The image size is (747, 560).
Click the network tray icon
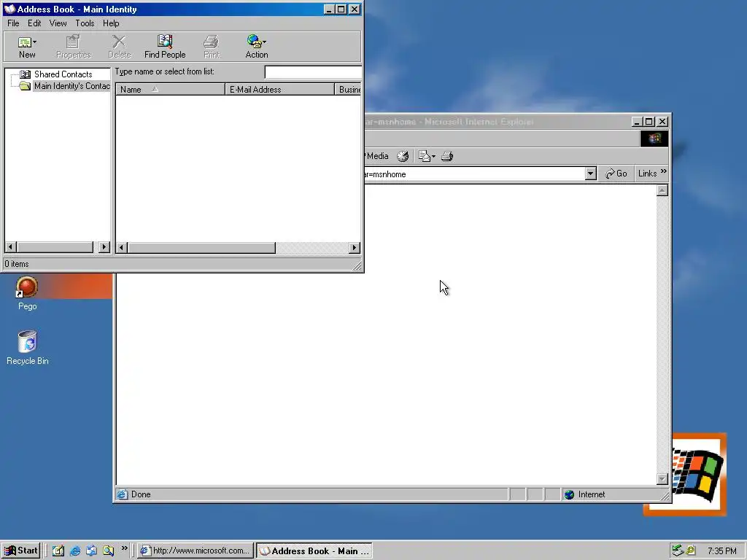678,551
